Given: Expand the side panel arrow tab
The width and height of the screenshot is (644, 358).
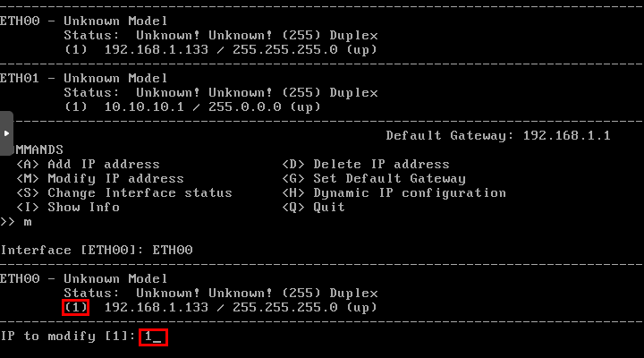Looking at the screenshot, I should pyautogui.click(x=6, y=133).
